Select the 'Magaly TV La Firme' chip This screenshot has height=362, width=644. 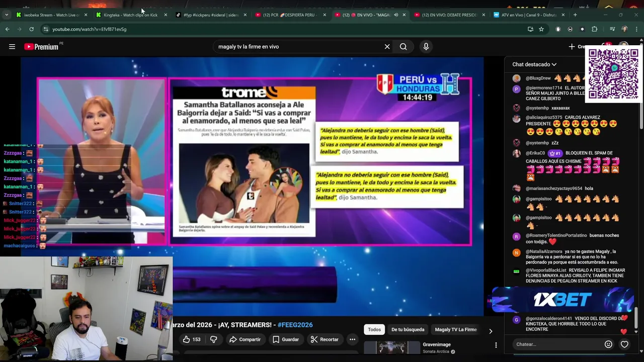(x=456, y=329)
